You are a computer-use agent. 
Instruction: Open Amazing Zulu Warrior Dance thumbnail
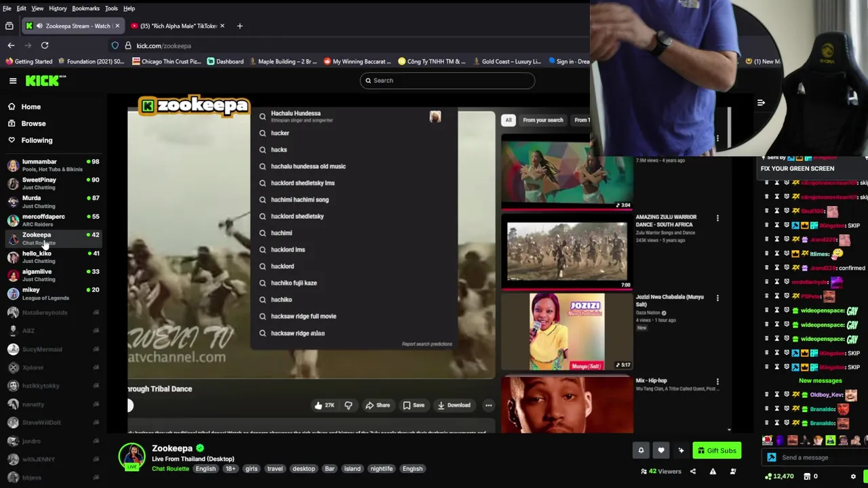(567, 251)
